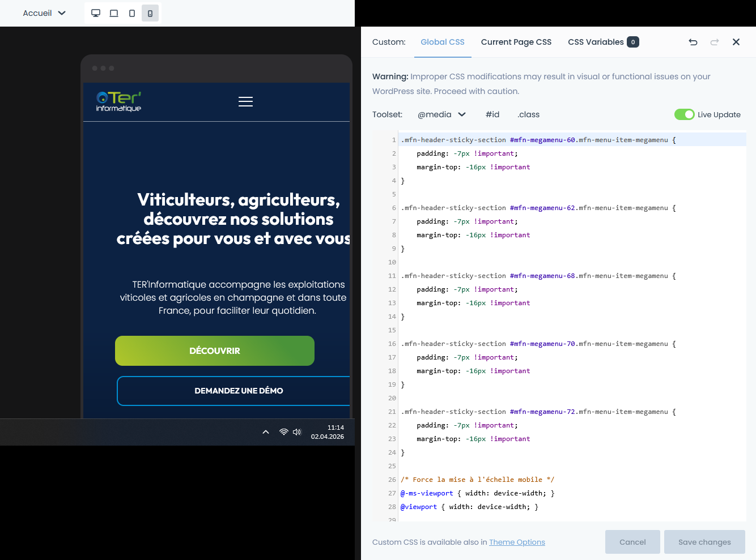
Task: Click line 1 in the CSS editor
Action: pos(536,140)
